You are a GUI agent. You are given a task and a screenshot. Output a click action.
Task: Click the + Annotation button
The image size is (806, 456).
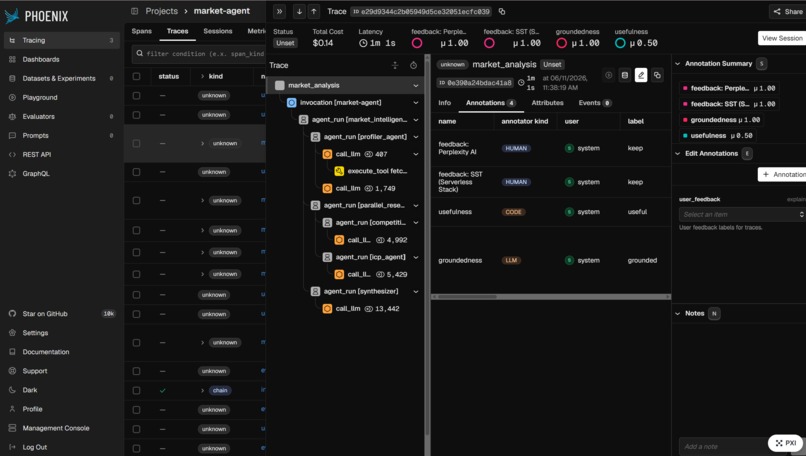pyautogui.click(x=782, y=174)
